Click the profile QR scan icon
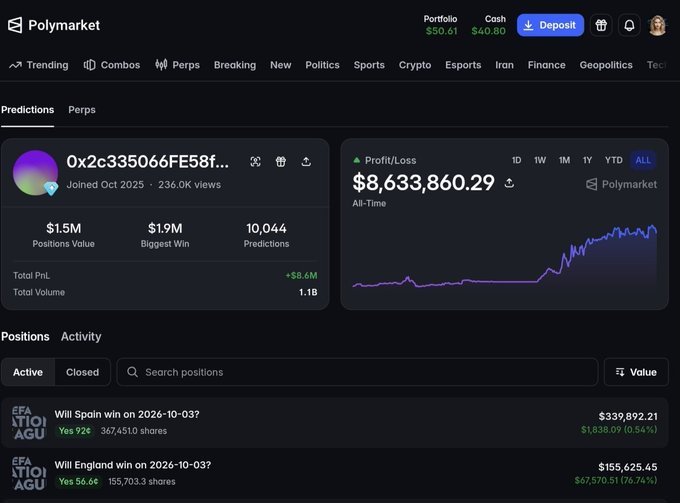Viewport: 680px width, 503px height. click(255, 162)
